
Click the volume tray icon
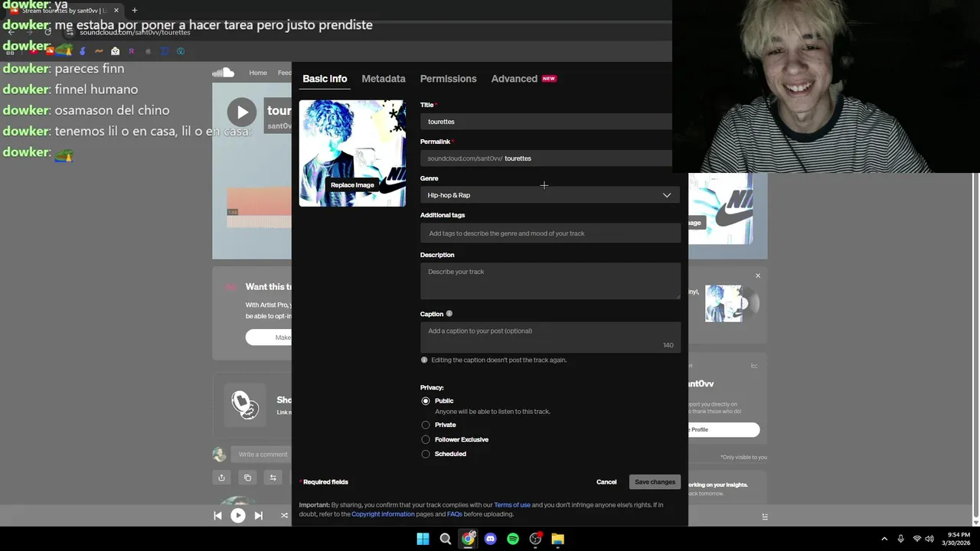tap(929, 539)
